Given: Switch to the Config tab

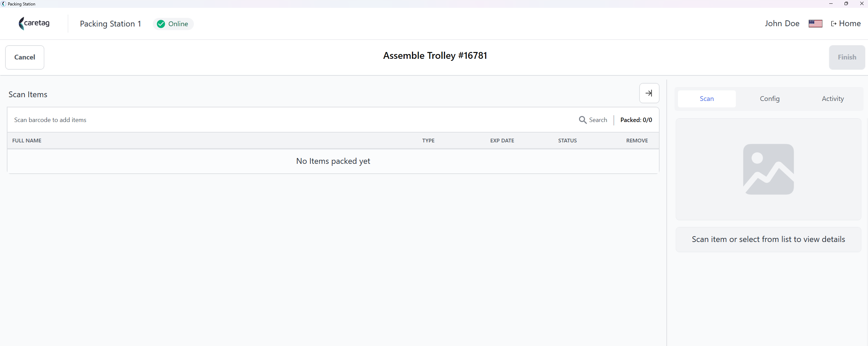Looking at the screenshot, I should click(x=770, y=99).
